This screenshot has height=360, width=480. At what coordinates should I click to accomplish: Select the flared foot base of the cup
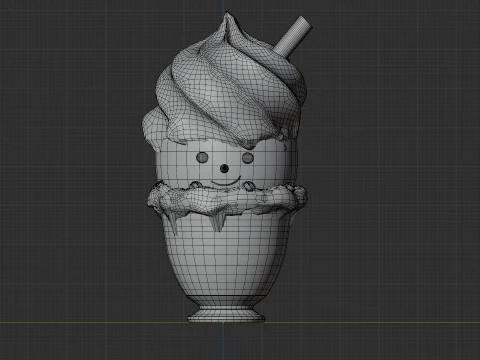[226, 314]
